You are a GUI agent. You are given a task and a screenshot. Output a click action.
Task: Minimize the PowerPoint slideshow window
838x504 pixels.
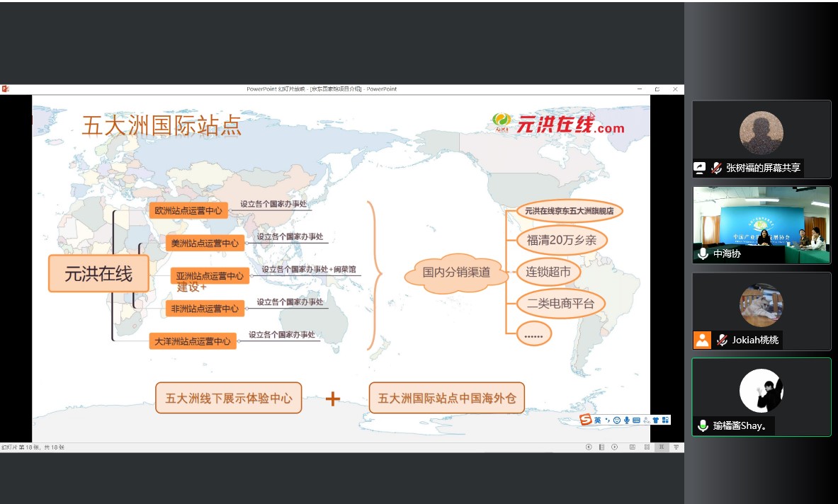click(x=640, y=88)
